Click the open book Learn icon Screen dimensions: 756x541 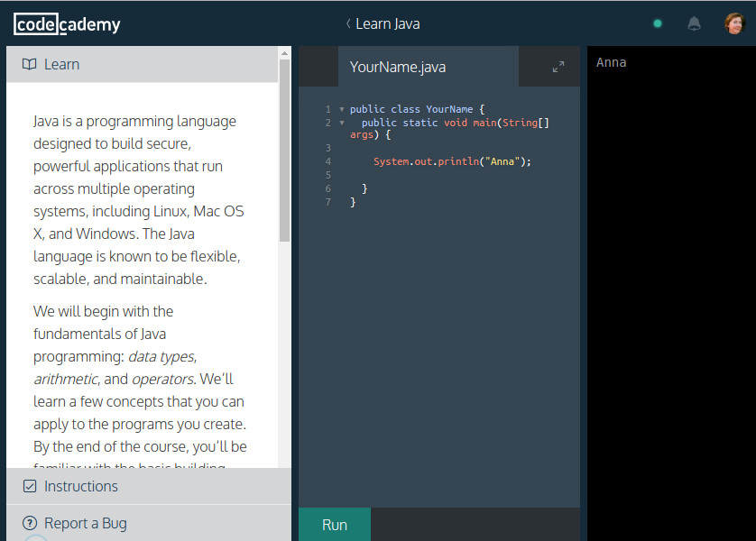(30, 64)
